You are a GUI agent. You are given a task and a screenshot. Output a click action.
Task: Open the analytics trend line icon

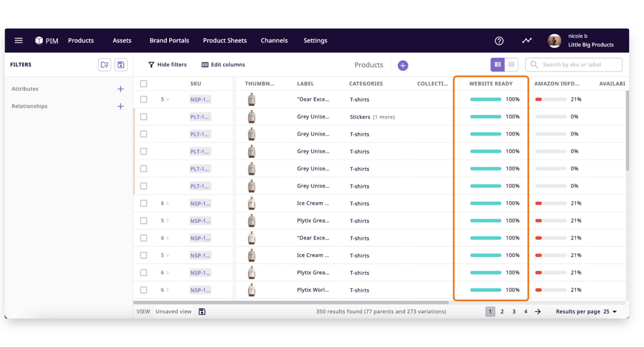coord(527,41)
